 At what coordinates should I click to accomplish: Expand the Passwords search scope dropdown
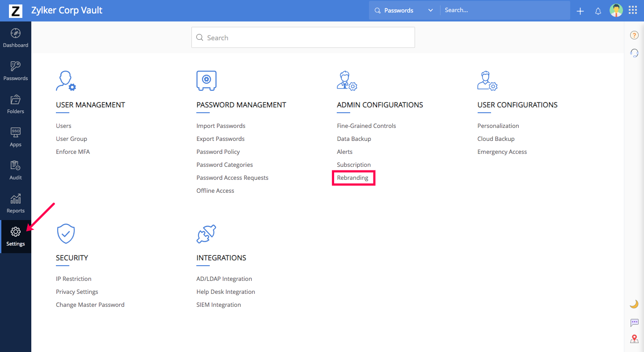coord(404,10)
